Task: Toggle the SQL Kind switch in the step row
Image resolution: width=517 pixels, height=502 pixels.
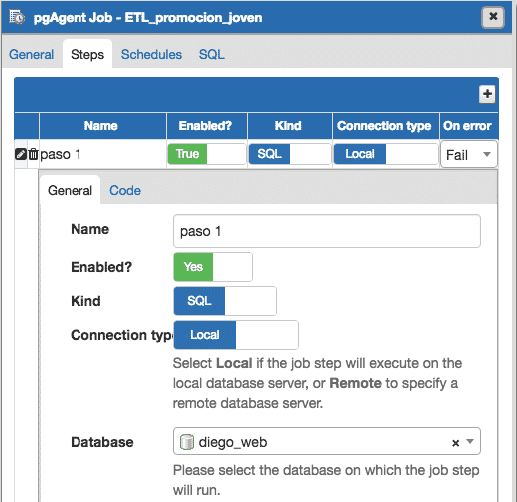Action: tap(290, 154)
